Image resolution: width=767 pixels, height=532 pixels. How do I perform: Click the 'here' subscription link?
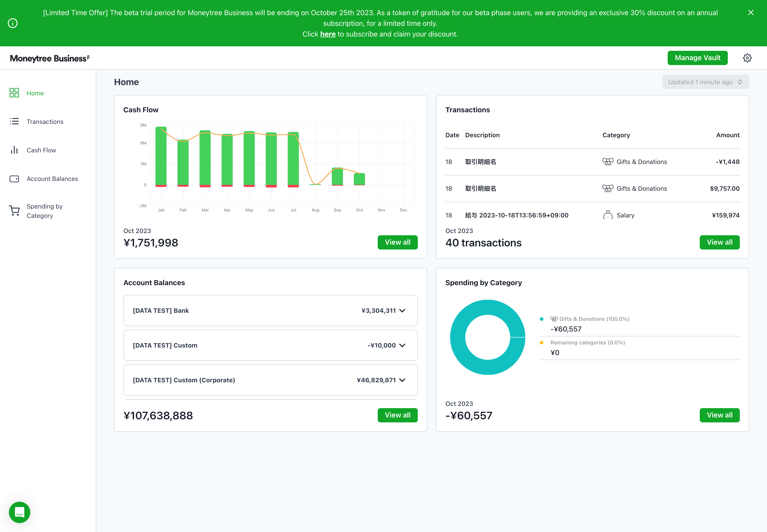tap(328, 34)
